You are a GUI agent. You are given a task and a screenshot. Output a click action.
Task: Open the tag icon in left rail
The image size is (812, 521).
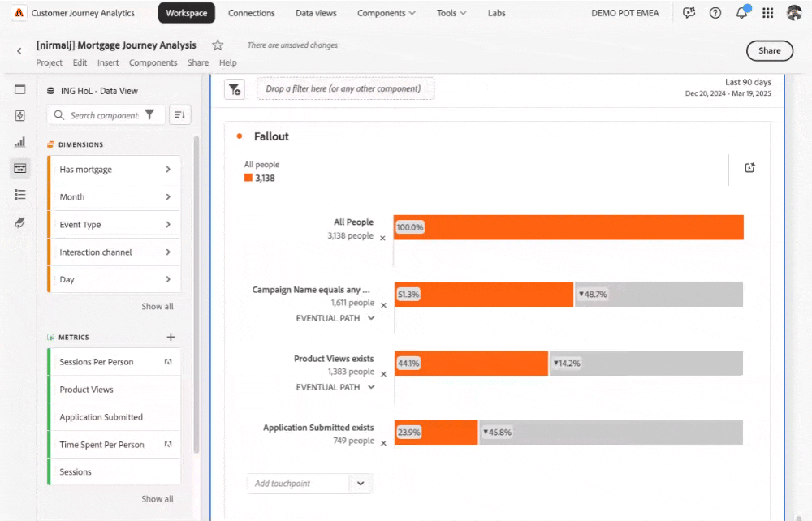(x=20, y=222)
